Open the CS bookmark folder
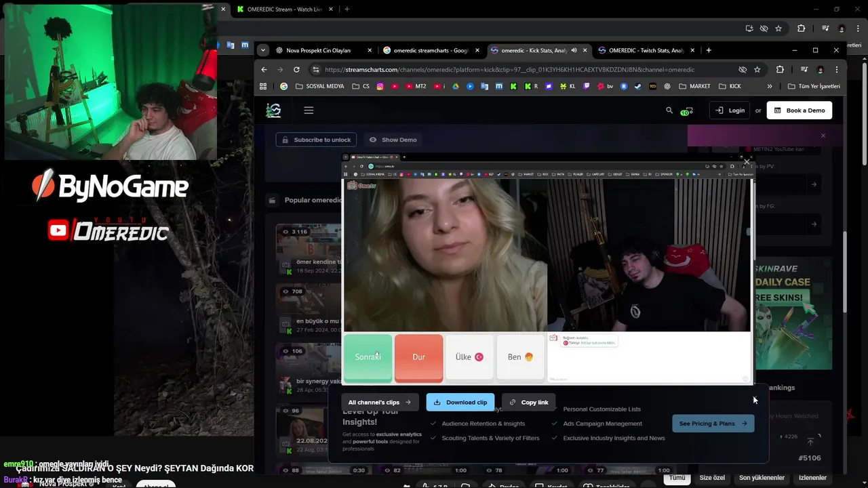 coord(361,86)
